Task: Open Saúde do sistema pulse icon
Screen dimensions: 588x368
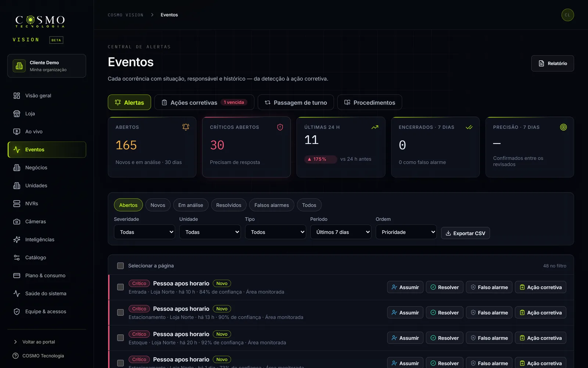Action: (17, 294)
